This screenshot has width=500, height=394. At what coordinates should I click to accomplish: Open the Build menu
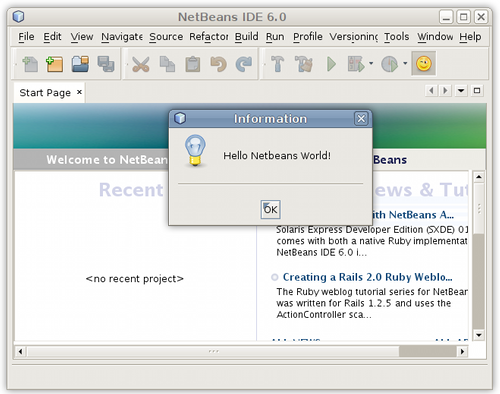click(246, 36)
